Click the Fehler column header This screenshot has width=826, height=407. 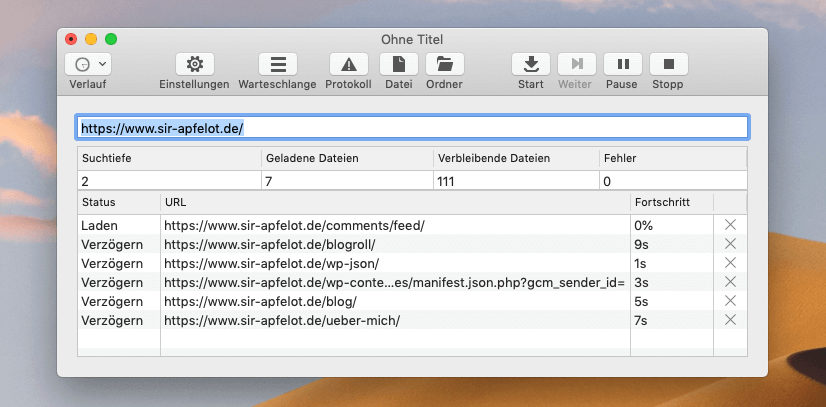[673, 158]
